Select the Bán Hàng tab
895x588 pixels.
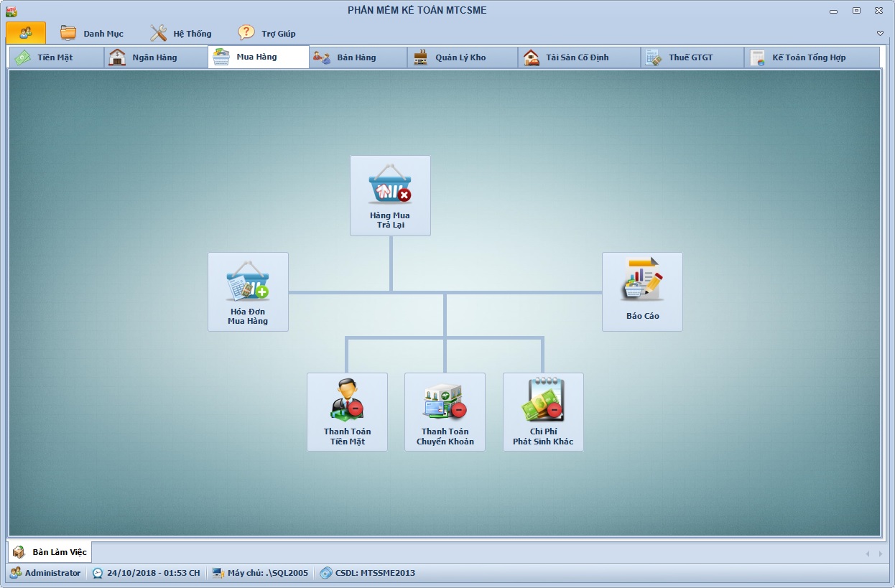coord(356,57)
